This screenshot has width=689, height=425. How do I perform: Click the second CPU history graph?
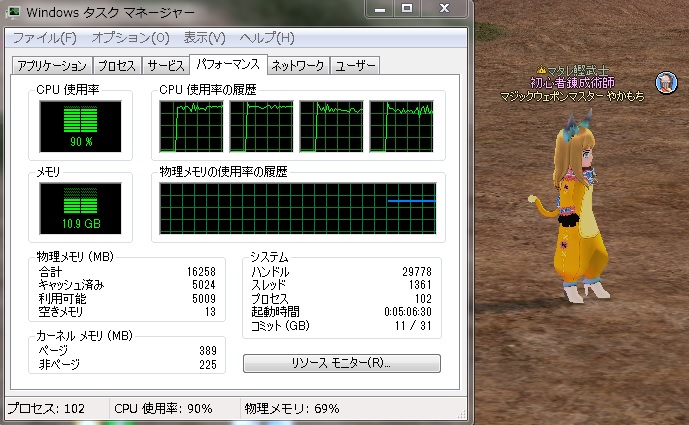coord(261,127)
